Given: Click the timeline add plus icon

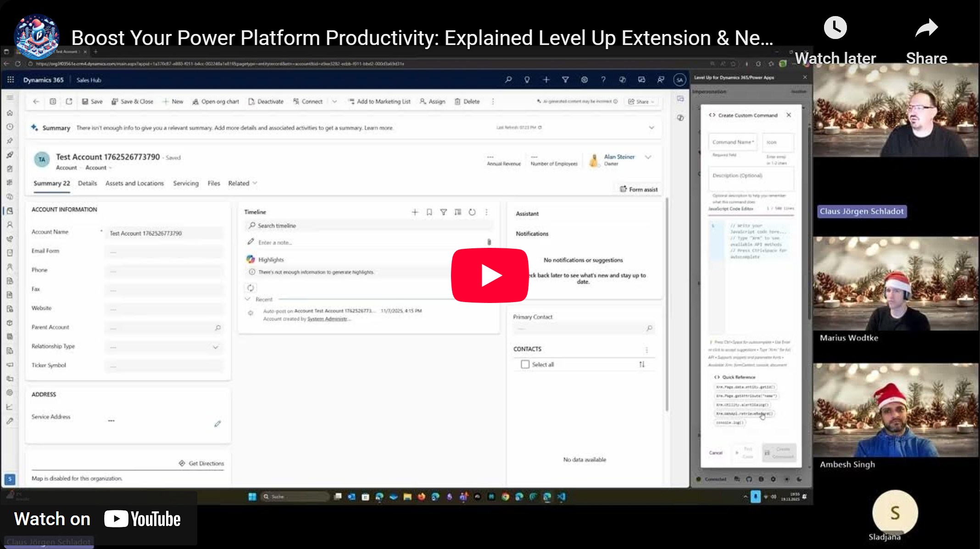Looking at the screenshot, I should tap(415, 212).
